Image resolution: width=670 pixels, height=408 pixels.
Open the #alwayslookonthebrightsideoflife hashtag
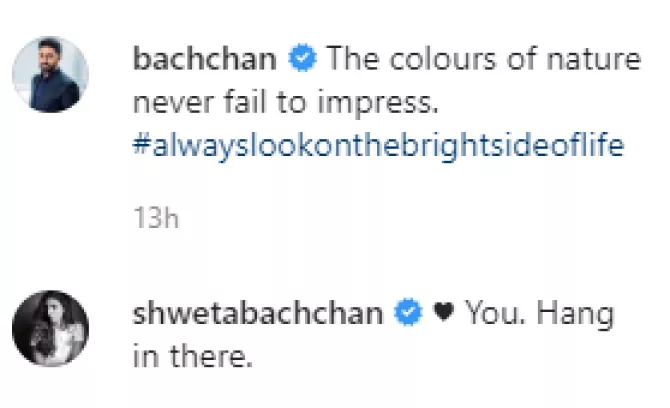378,145
